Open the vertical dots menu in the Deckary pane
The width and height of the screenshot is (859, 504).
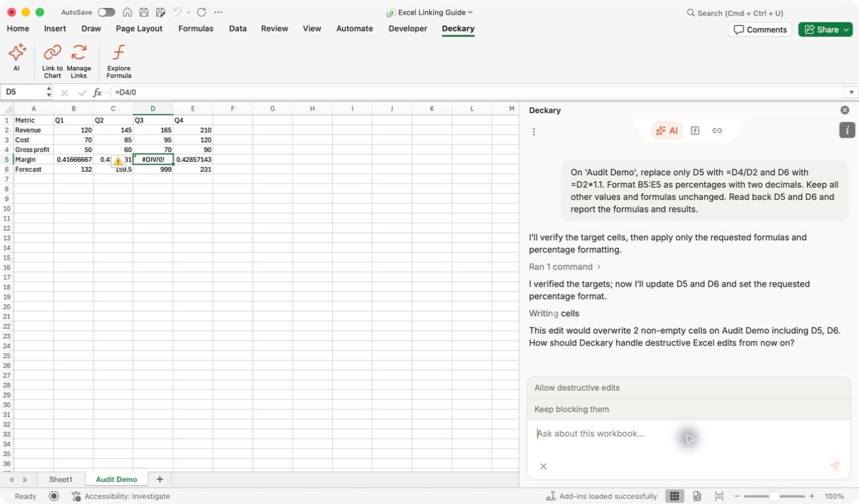point(534,132)
